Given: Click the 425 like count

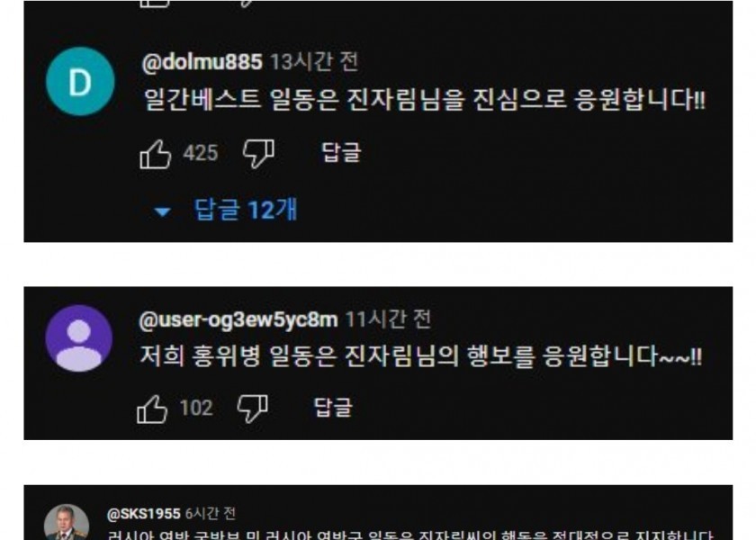Looking at the screenshot, I should pos(201,153).
